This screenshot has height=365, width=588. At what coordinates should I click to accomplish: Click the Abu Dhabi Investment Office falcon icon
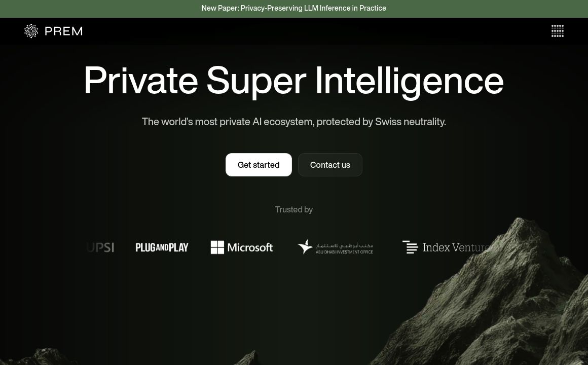tap(305, 246)
